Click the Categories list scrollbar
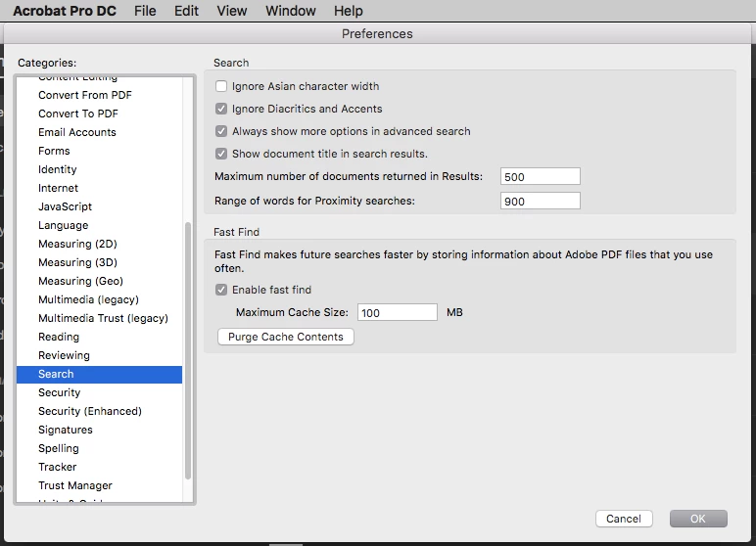Image resolution: width=756 pixels, height=546 pixels. [188, 350]
